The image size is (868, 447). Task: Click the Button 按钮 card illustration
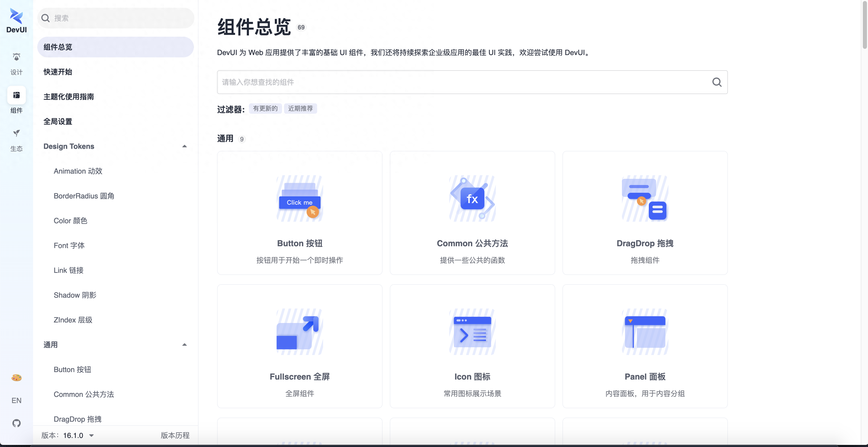pos(300,198)
